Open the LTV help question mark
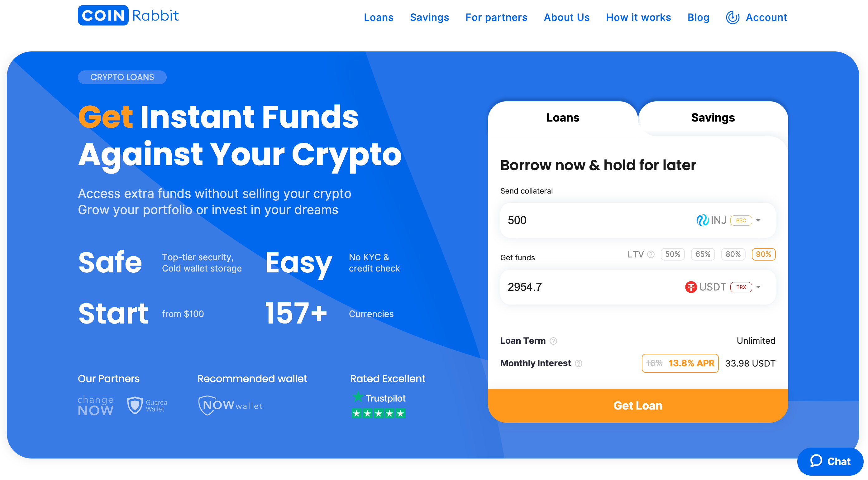868x480 pixels. click(651, 255)
